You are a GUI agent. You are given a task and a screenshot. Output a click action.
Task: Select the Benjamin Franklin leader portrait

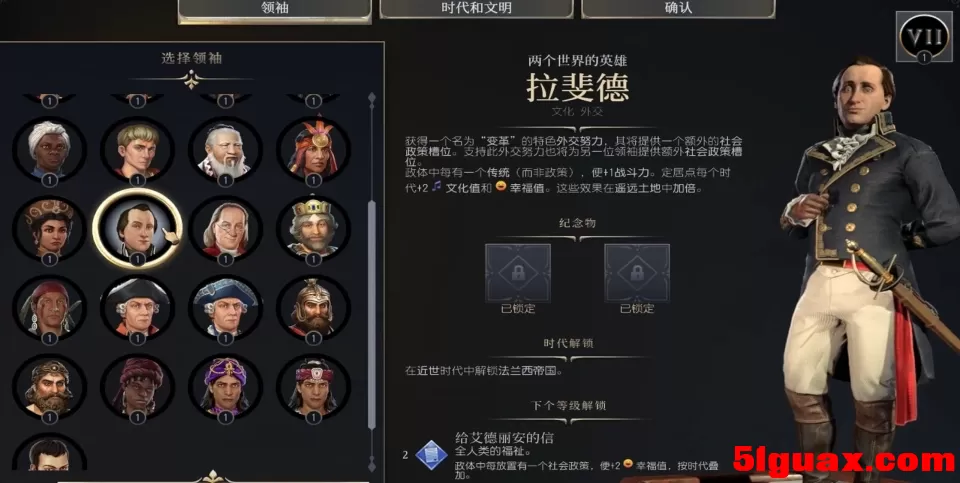pyautogui.click(x=225, y=228)
